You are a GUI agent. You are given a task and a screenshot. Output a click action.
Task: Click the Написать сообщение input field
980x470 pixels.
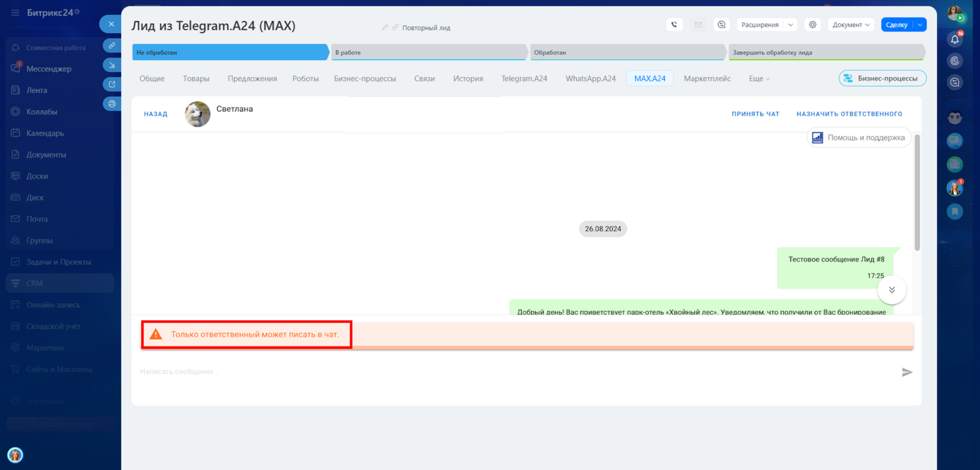(x=516, y=371)
